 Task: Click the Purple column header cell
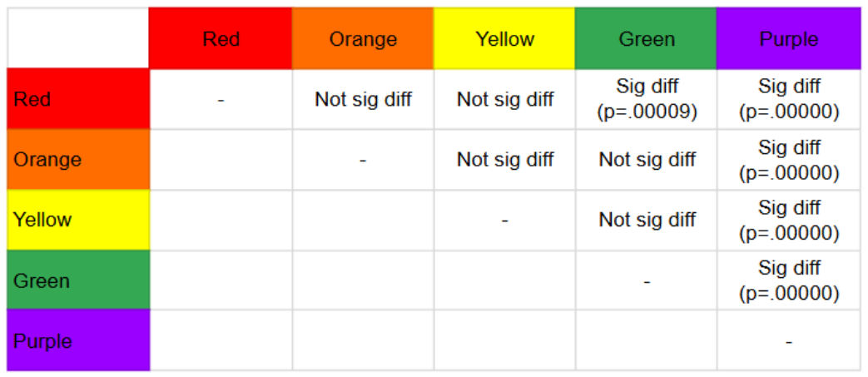pos(789,38)
